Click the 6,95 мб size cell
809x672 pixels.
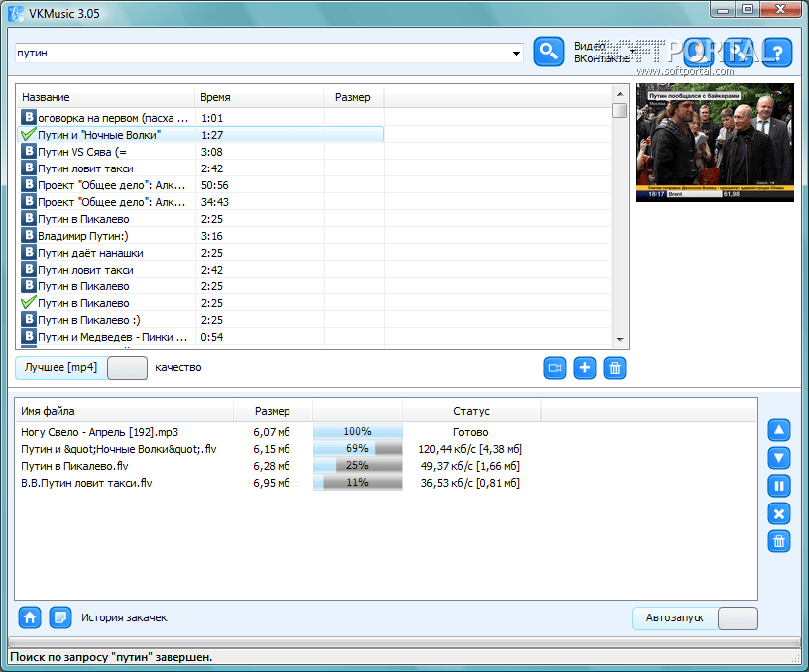tap(272, 483)
